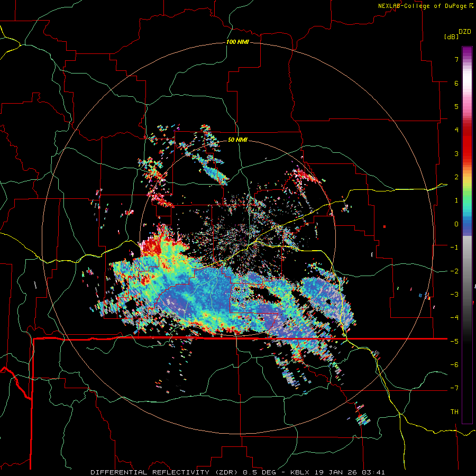
Task: Click the DZD legend title
Action: 465,32
